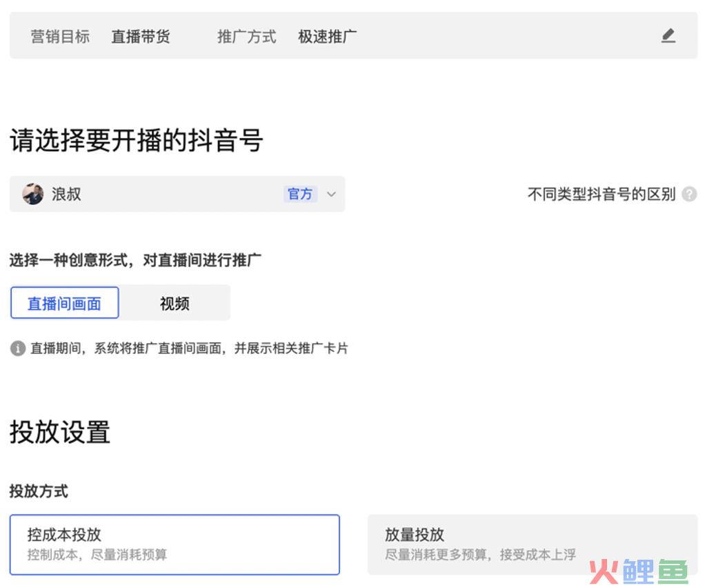Click the 请选择要开播的抖音号 heading
The image size is (705, 588).
tap(136, 140)
